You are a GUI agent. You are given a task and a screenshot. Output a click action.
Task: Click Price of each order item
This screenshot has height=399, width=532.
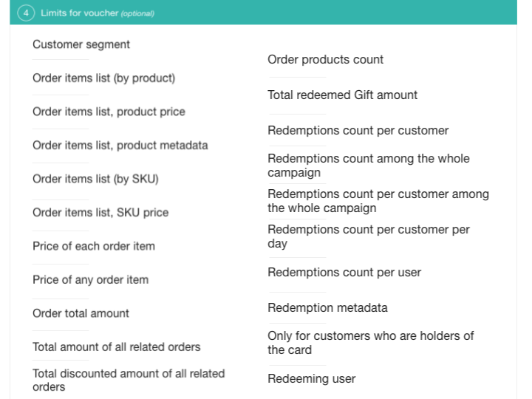click(94, 246)
